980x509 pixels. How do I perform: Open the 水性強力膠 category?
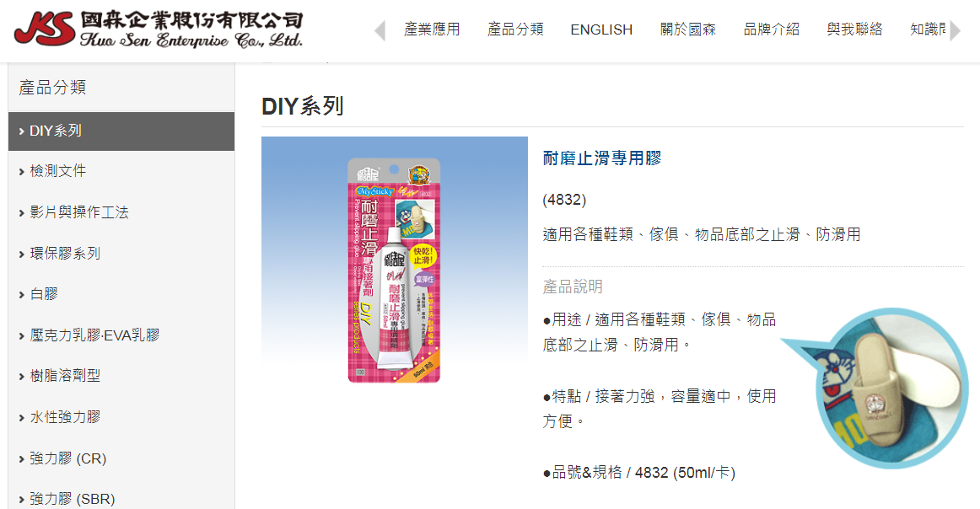(121, 417)
